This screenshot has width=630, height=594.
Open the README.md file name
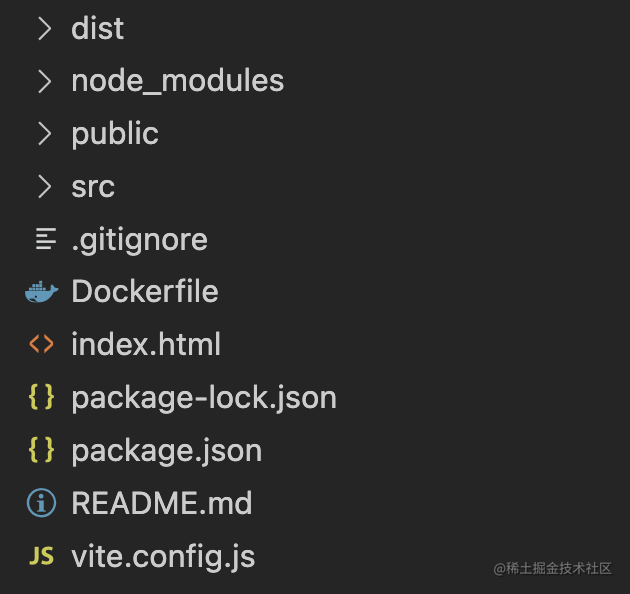click(162, 503)
